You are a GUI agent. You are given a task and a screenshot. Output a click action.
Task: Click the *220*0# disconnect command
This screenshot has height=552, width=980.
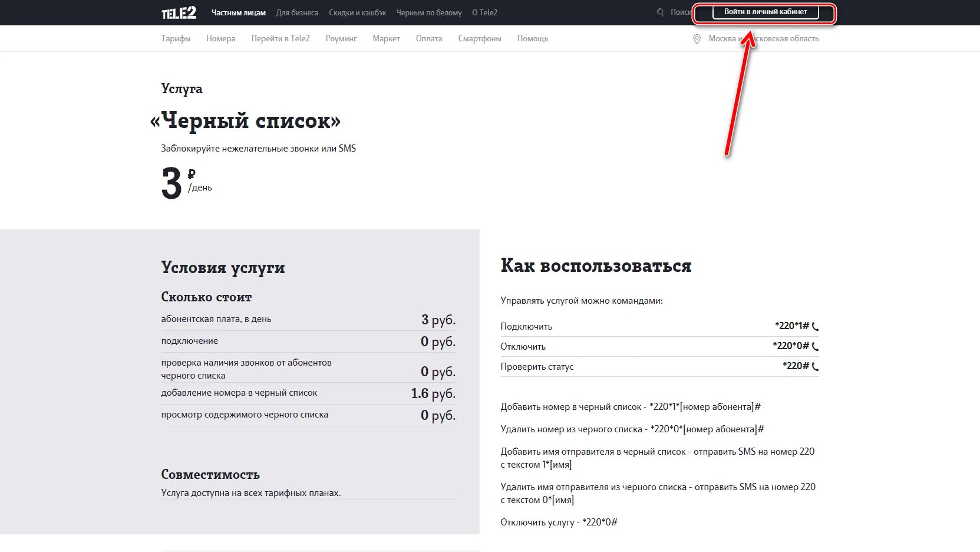click(x=791, y=346)
